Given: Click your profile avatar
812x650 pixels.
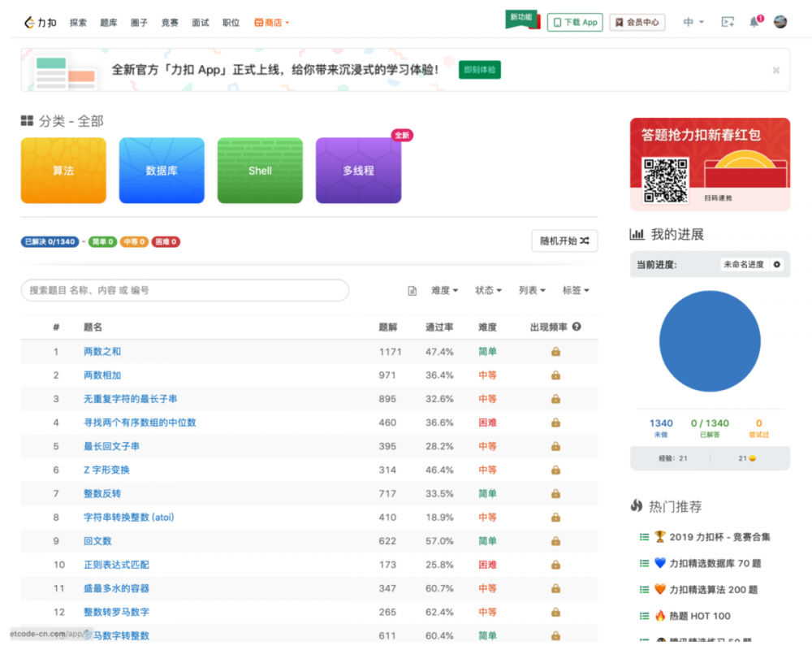Looking at the screenshot, I should click(780, 22).
